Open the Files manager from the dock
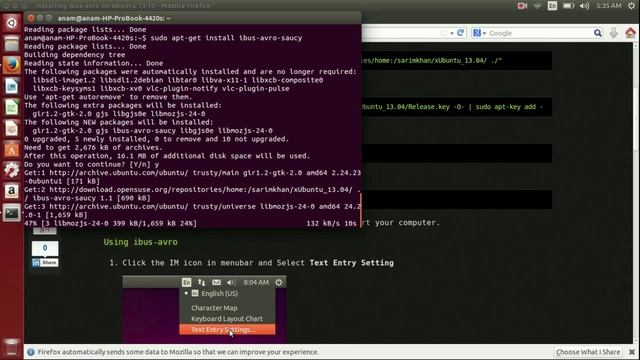The image size is (640, 360). (11, 44)
